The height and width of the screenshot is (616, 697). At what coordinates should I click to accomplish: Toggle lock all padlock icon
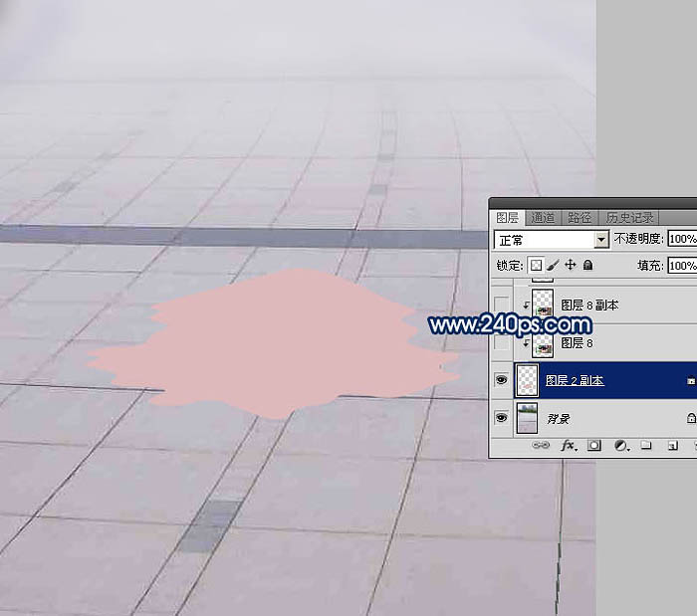click(587, 265)
